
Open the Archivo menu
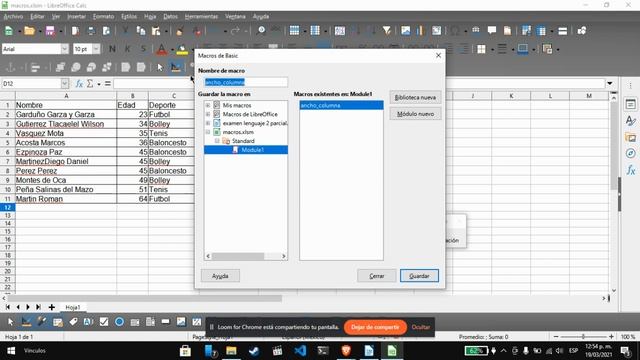point(13,16)
